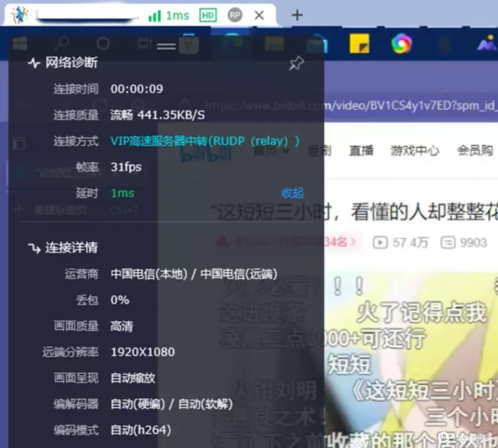
Task: Open the file explorer folder taskbar icon
Action: [274, 44]
